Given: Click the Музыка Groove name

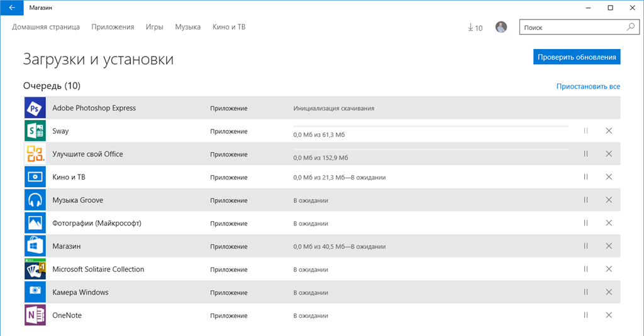Looking at the screenshot, I should [77, 200].
